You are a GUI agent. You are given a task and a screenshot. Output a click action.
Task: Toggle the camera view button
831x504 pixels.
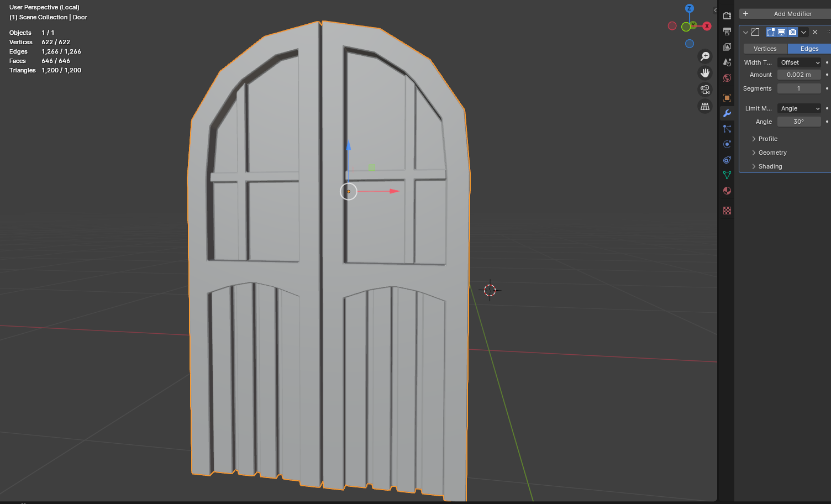click(705, 90)
